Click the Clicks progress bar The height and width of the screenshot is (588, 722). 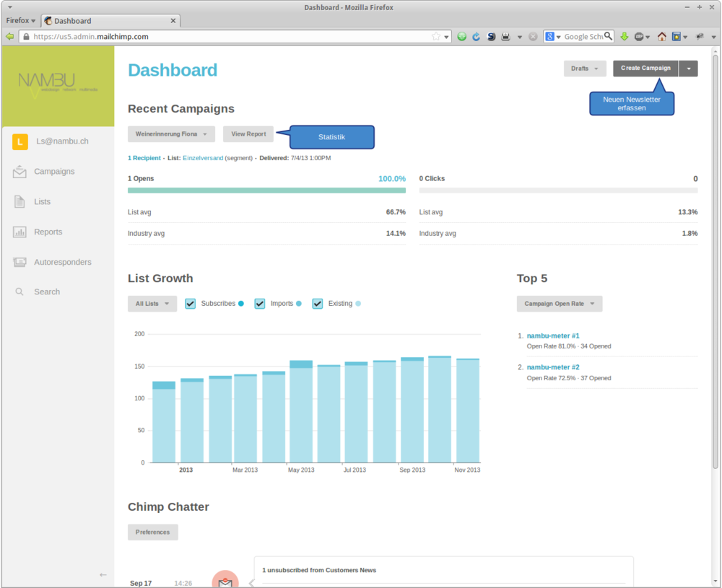point(558,190)
